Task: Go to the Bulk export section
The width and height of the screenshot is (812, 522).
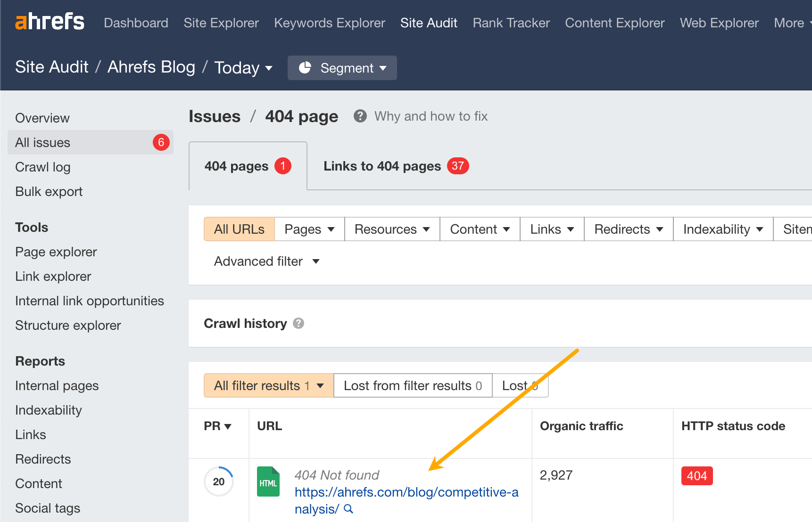Action: tap(49, 191)
